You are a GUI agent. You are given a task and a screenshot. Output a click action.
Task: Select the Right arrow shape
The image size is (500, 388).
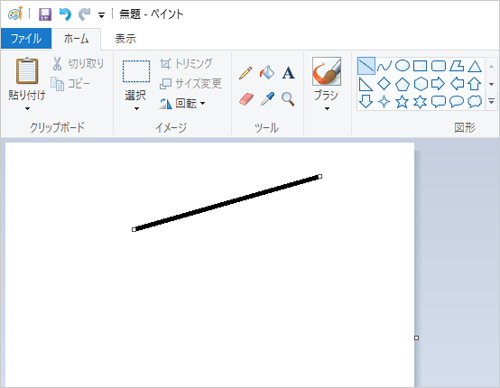[x=438, y=84]
